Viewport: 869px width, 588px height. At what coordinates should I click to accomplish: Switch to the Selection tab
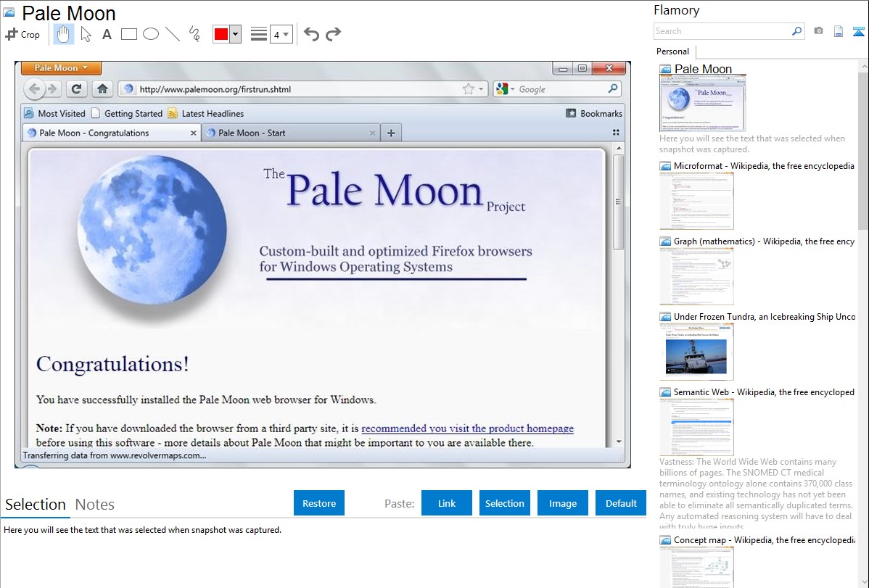(36, 505)
